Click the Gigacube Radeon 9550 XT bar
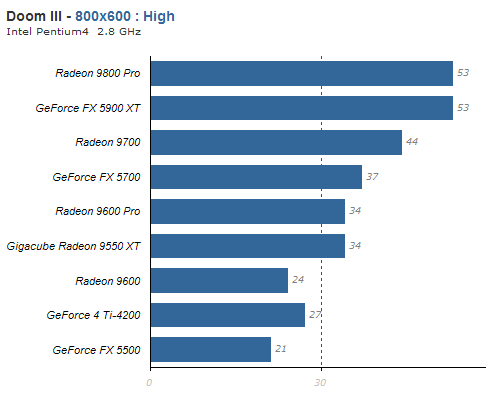Screen dimensions: 499x397 (x=248, y=246)
